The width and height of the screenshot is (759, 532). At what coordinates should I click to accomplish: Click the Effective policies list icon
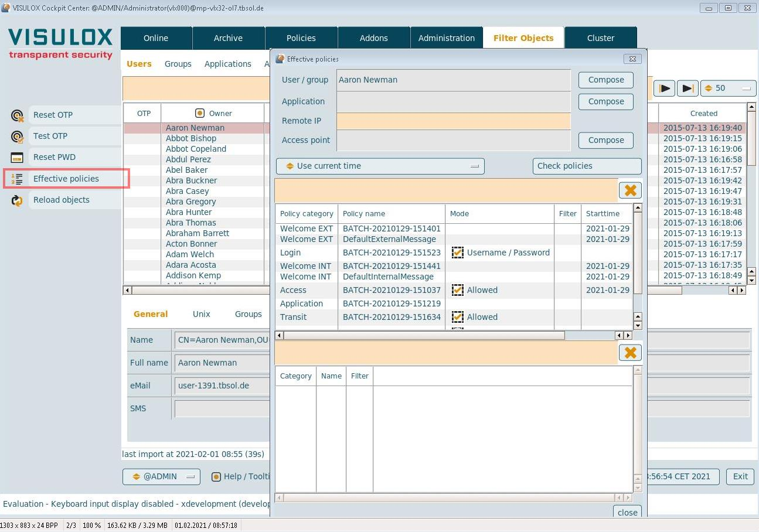[x=17, y=179]
